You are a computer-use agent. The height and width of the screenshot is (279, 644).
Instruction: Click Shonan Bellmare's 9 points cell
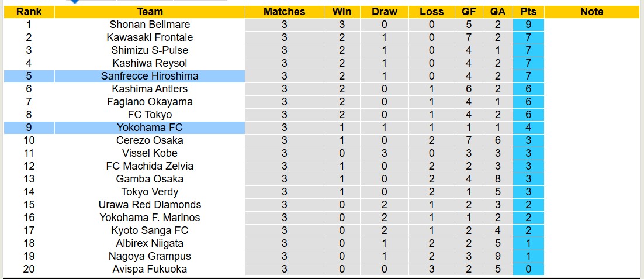(528, 25)
